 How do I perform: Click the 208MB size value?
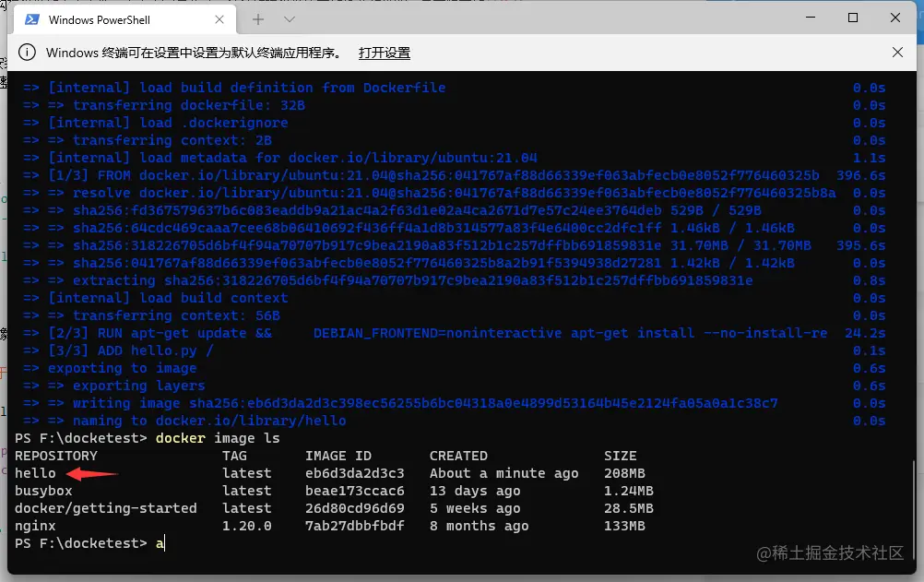pyautogui.click(x=624, y=473)
